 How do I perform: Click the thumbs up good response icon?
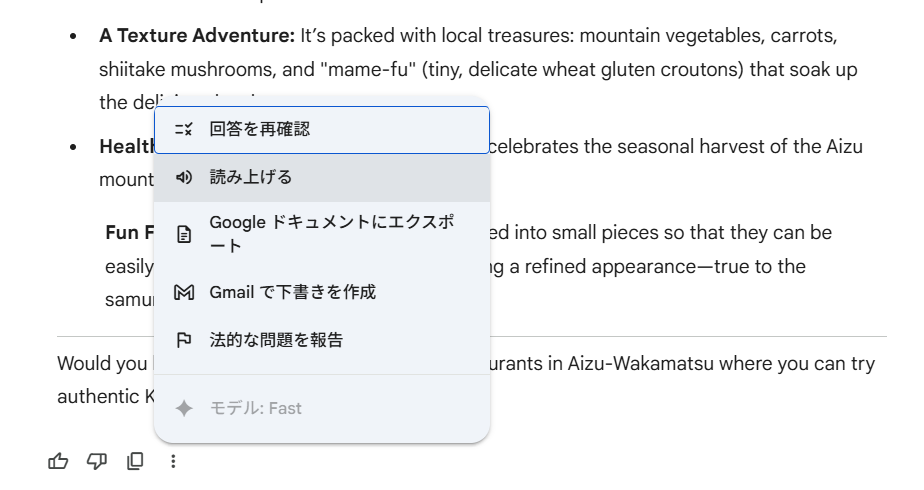(x=59, y=461)
